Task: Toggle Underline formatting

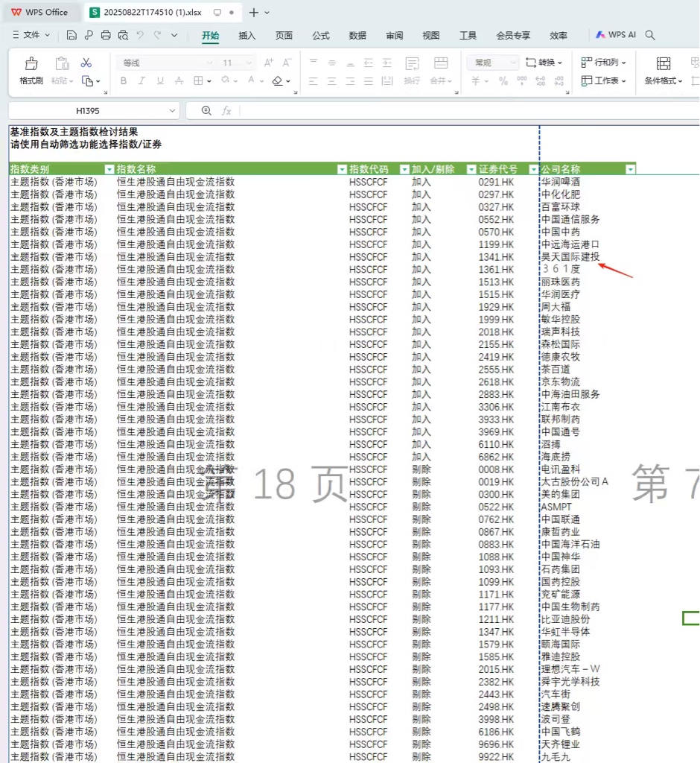Action: pos(160,80)
